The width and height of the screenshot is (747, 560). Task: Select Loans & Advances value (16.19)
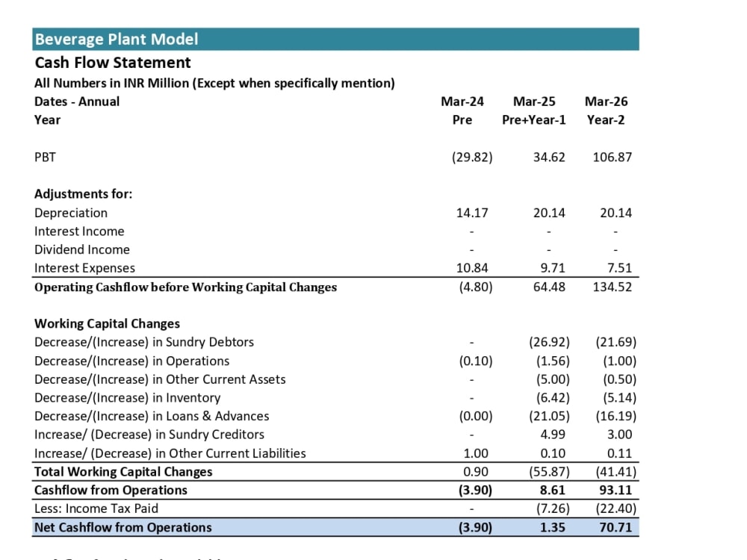616,416
